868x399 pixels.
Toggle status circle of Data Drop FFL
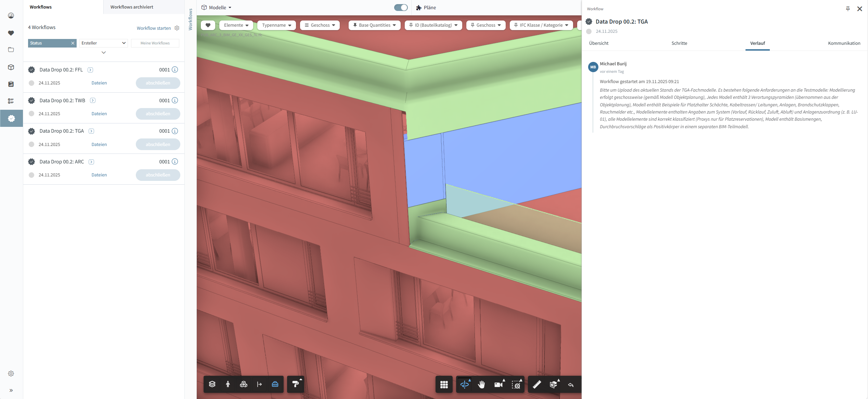pos(31,83)
